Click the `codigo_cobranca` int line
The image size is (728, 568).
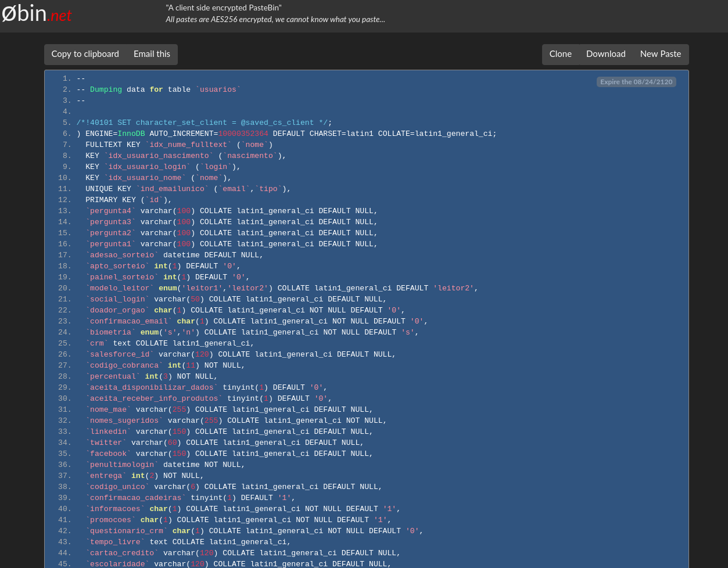coord(165,365)
